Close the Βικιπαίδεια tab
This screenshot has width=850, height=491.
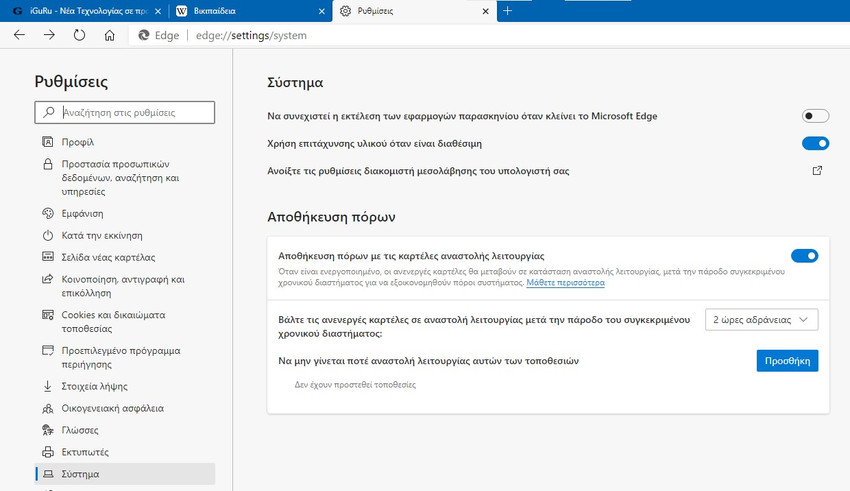(x=321, y=11)
